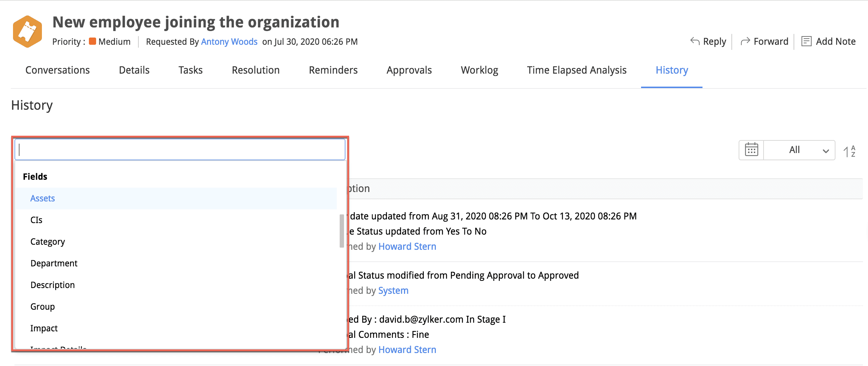868x366 pixels.
Task: Select the Department field option
Action: coord(54,263)
